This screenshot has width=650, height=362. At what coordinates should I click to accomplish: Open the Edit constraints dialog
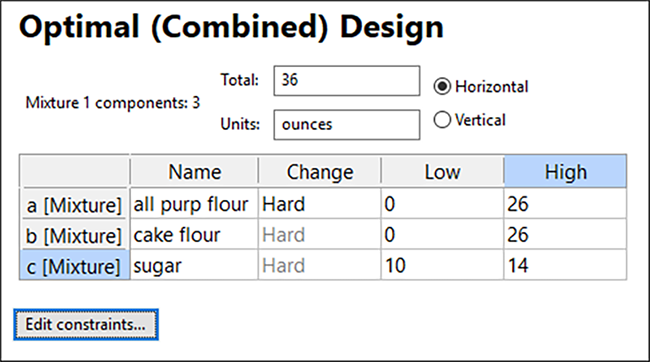[86, 324]
